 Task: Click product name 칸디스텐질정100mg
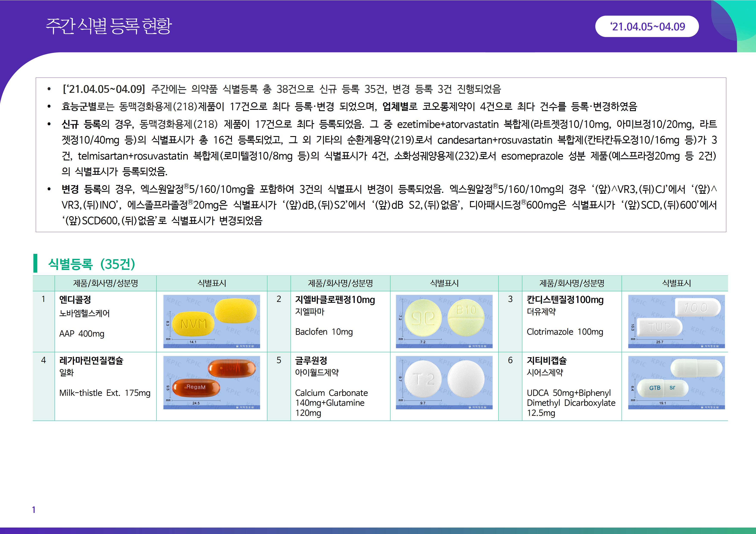(x=565, y=300)
